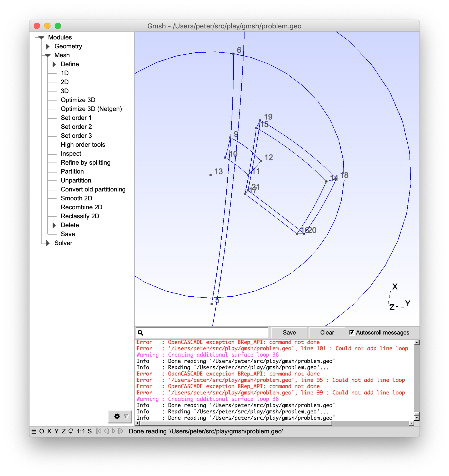This screenshot has height=476, width=449.
Task: Run the 2D mesh command
Action: coord(65,82)
